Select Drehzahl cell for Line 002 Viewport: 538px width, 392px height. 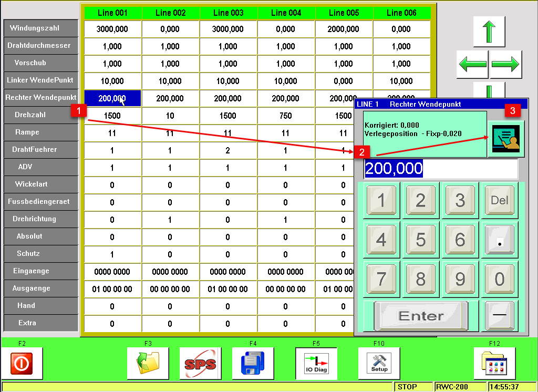click(x=170, y=116)
